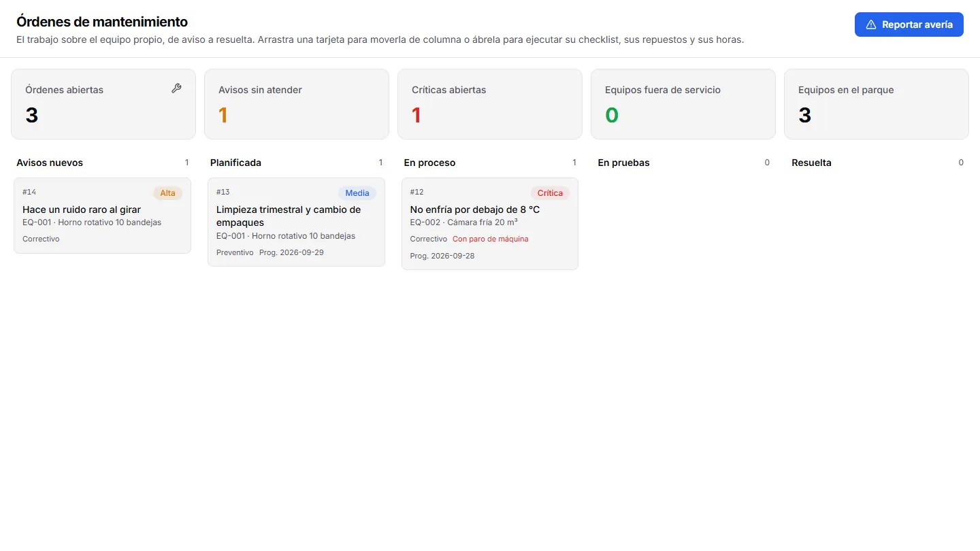Click the 'Media' priority badge

tap(357, 193)
